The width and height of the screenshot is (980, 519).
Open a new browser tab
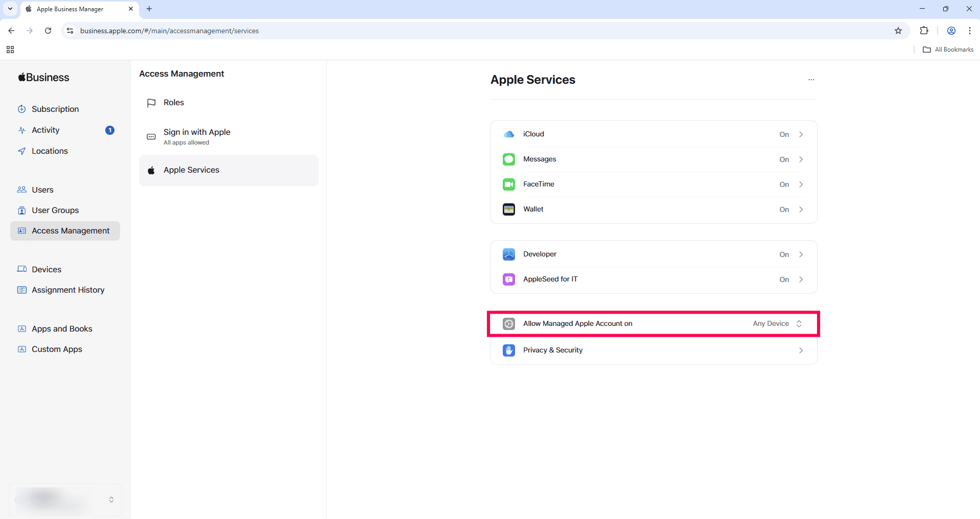(x=149, y=9)
